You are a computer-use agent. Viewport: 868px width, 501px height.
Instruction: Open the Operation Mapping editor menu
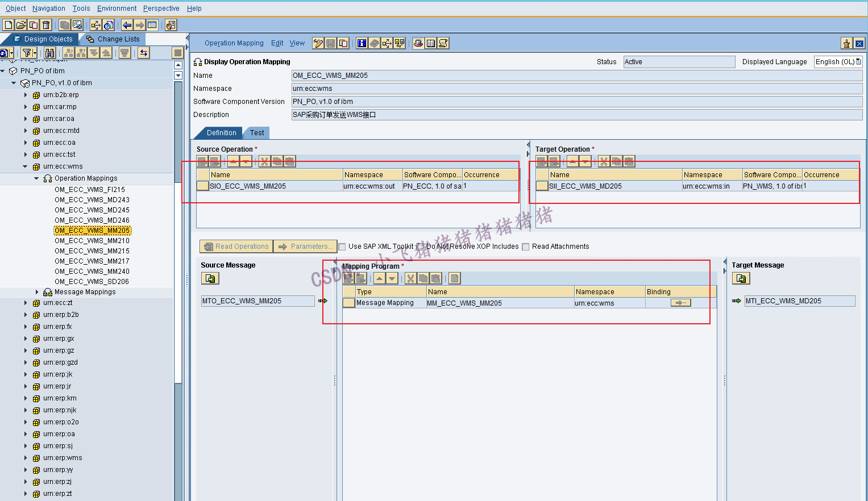[234, 43]
